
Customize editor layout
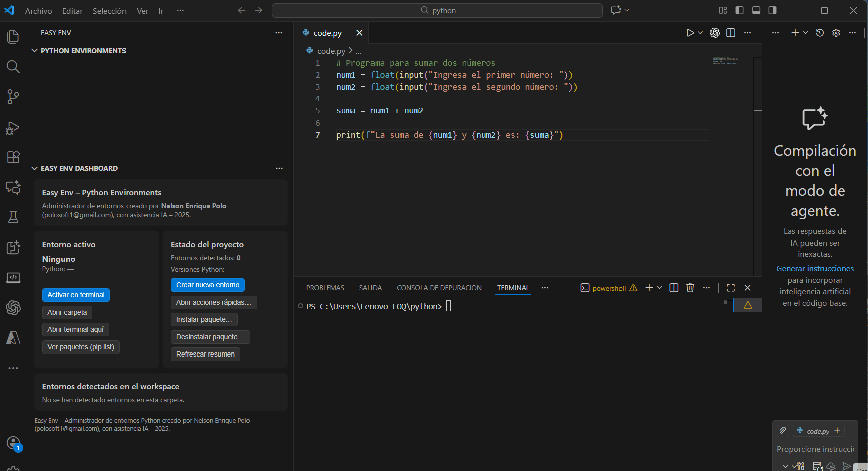[723, 10]
